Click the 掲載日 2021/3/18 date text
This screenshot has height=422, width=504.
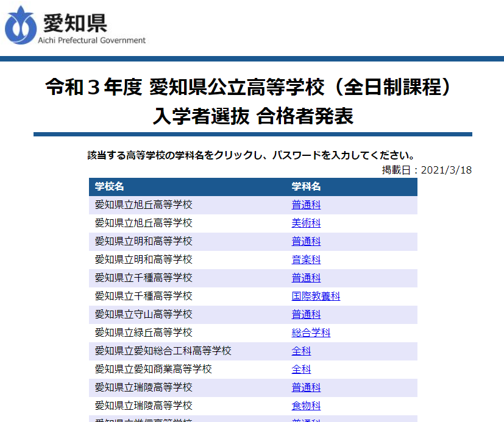coord(427,170)
